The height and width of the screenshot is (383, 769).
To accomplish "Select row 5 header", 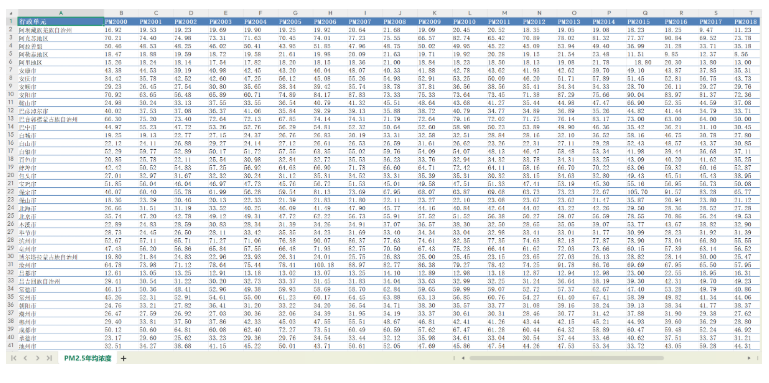I will point(11,54).
